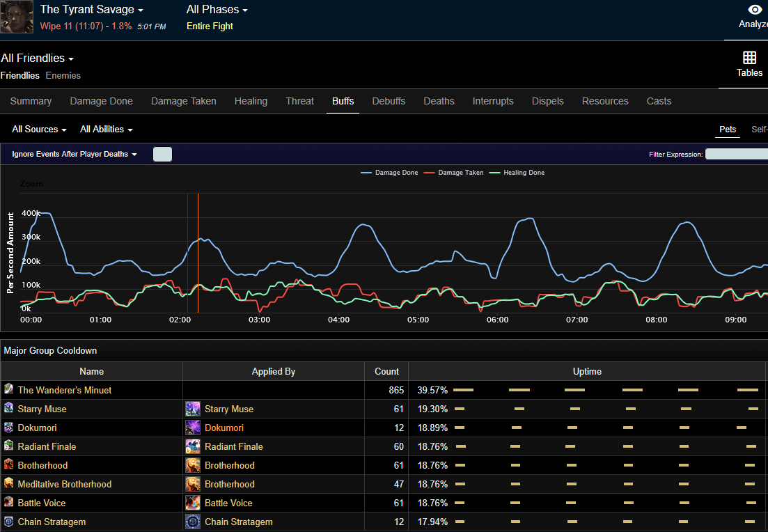Click Battle Voice icon in Applied By column
The image size is (768, 532).
tap(193, 503)
